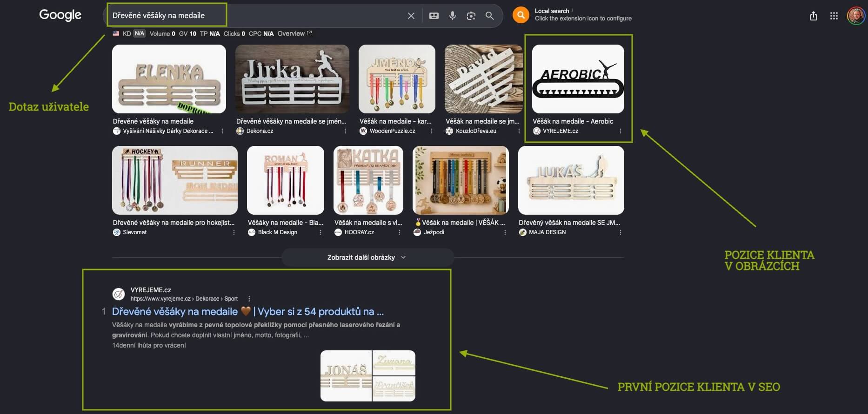The image size is (868, 414).
Task: Open the Aerobic medal hanger thumbnail
Action: [578, 79]
